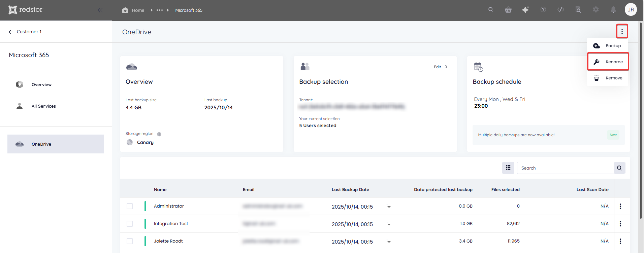This screenshot has width=644, height=253.
Task: Choose Remove from the dropdown menu
Action: click(608, 78)
